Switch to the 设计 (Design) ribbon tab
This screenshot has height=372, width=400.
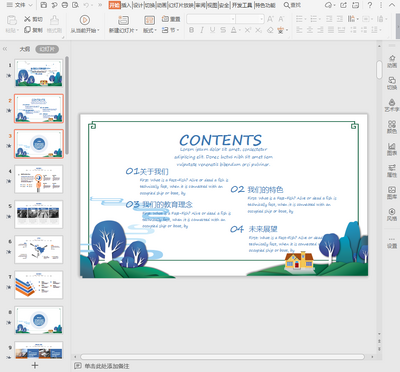click(x=138, y=5)
